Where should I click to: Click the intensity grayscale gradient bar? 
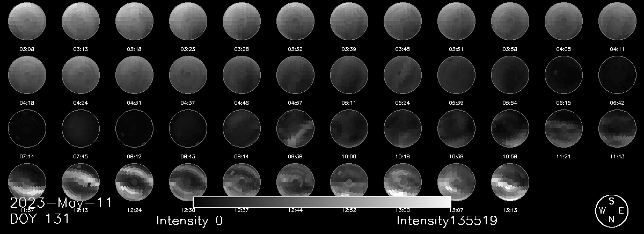click(x=321, y=202)
